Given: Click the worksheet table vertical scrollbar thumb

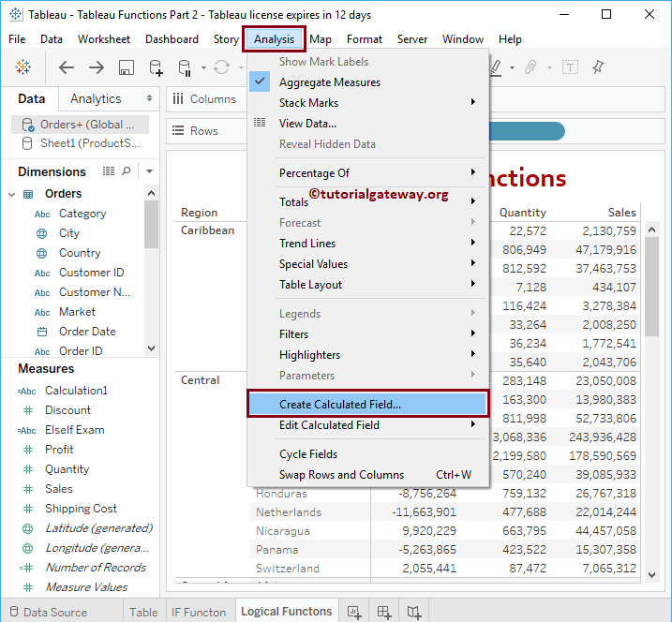Looking at the screenshot, I should (x=652, y=286).
